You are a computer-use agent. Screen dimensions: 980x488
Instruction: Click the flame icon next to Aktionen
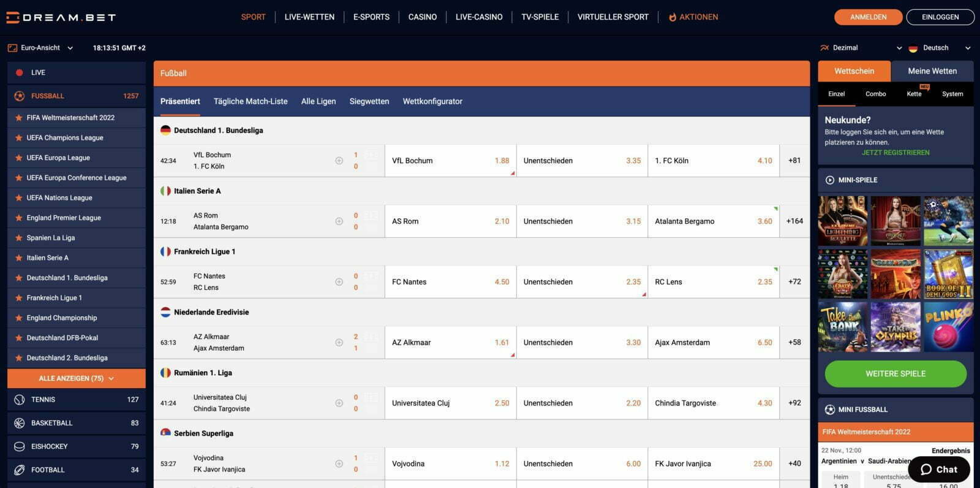click(673, 17)
